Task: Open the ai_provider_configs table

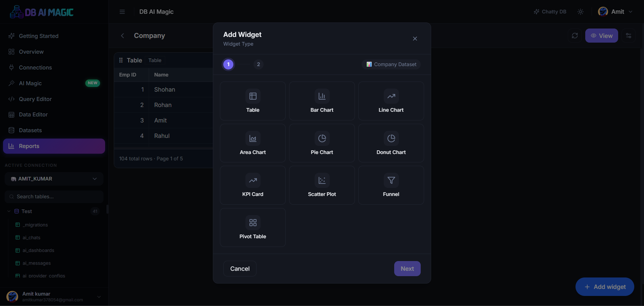Action: click(x=40, y=276)
